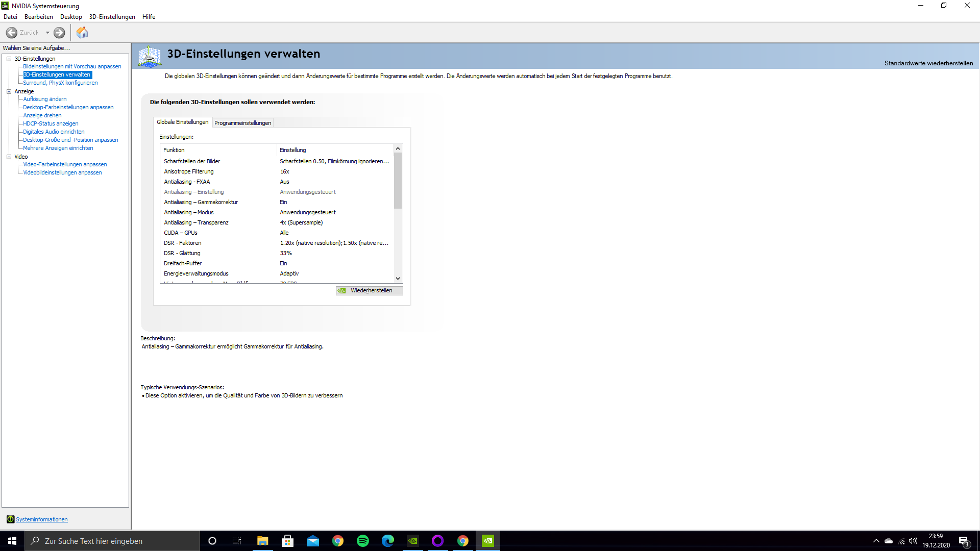This screenshot has height=551, width=980.
Task: Click the Home icon in the toolbar
Action: [x=82, y=33]
